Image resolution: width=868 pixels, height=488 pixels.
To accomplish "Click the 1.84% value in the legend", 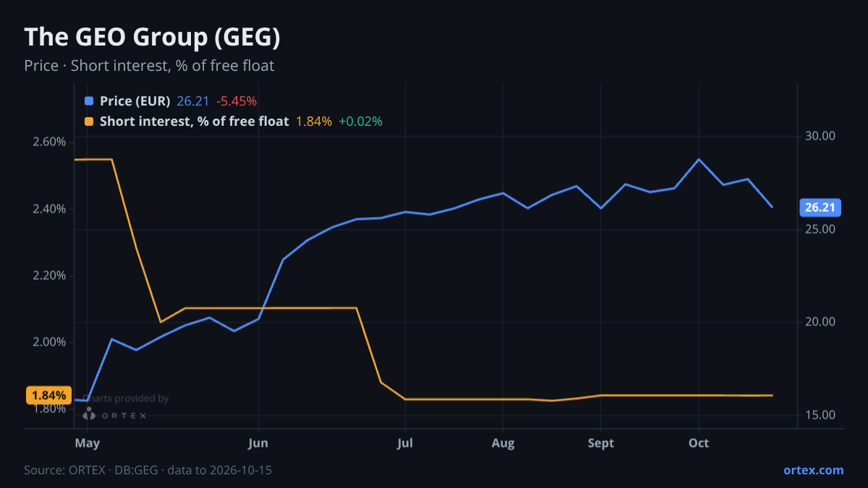I will [x=314, y=121].
